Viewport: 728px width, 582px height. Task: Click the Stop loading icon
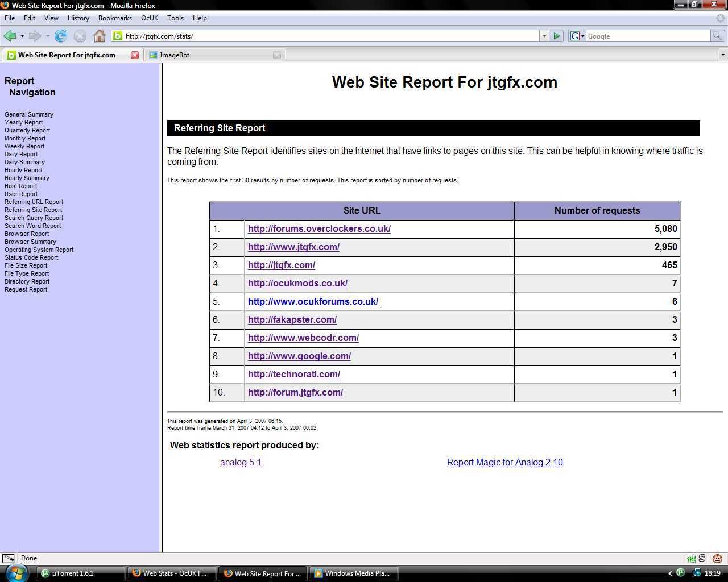80,36
